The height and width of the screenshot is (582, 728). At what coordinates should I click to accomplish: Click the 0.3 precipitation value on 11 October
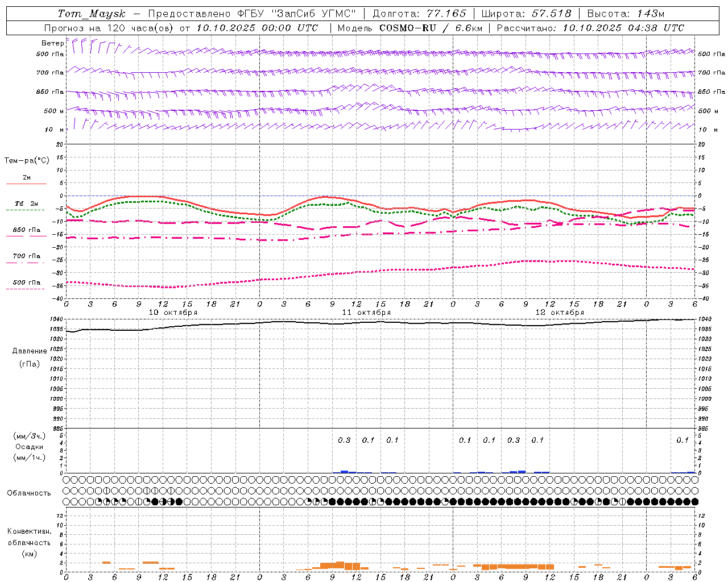(344, 440)
